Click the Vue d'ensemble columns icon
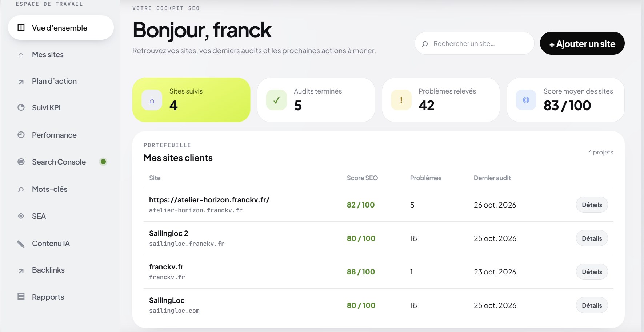 click(x=21, y=28)
